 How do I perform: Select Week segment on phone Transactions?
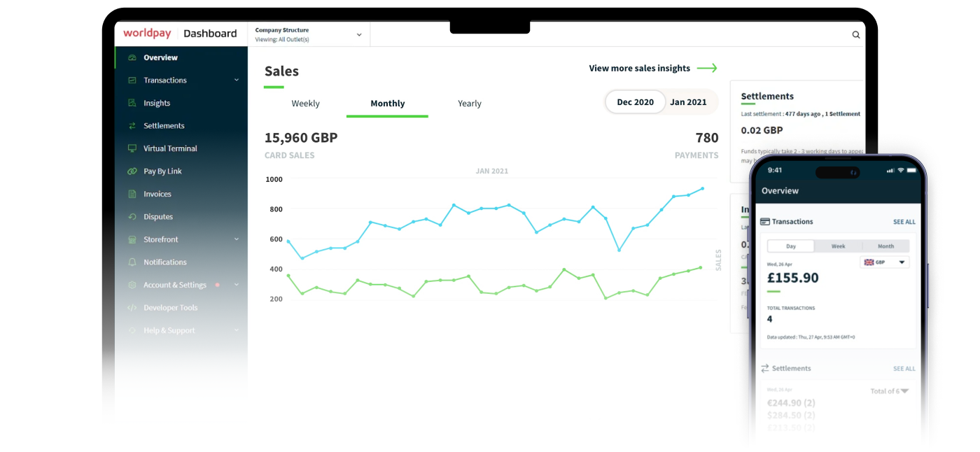pyautogui.click(x=838, y=246)
